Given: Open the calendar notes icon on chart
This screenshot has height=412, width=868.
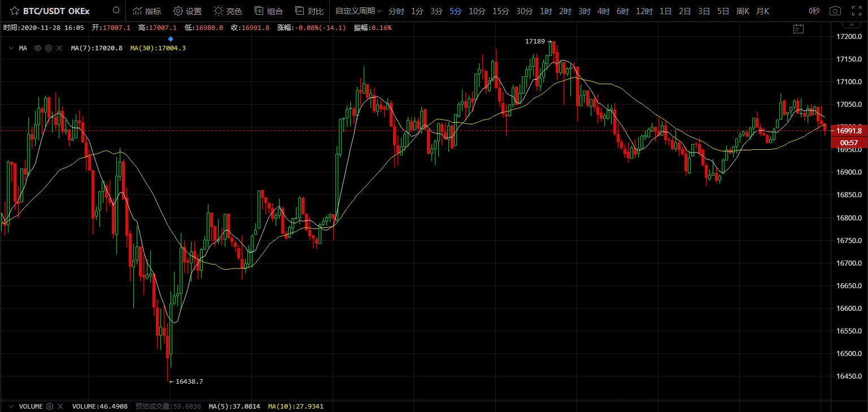Looking at the screenshot, I should click(x=798, y=28).
